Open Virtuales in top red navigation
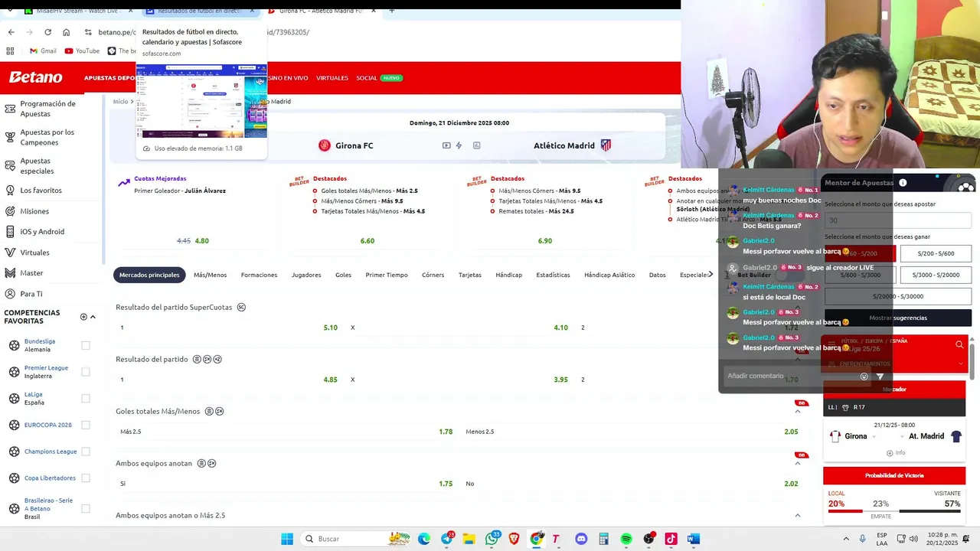The height and width of the screenshot is (551, 980). coord(332,78)
